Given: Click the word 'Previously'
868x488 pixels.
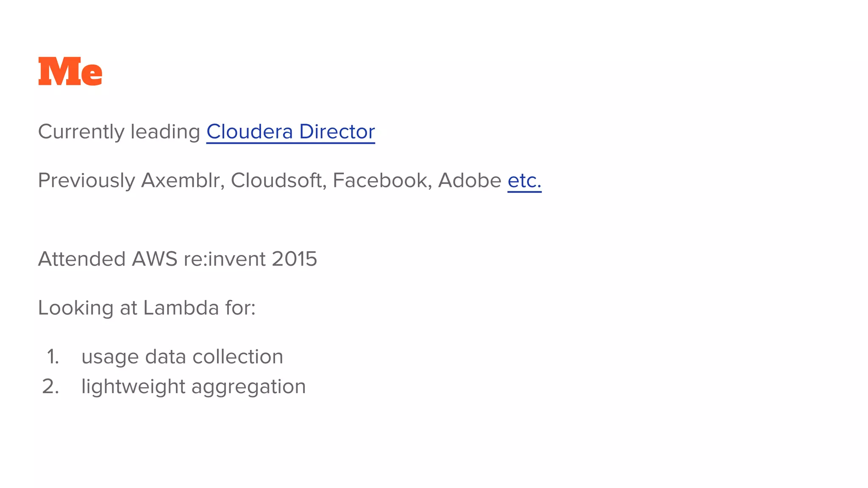Looking at the screenshot, I should [x=86, y=181].
